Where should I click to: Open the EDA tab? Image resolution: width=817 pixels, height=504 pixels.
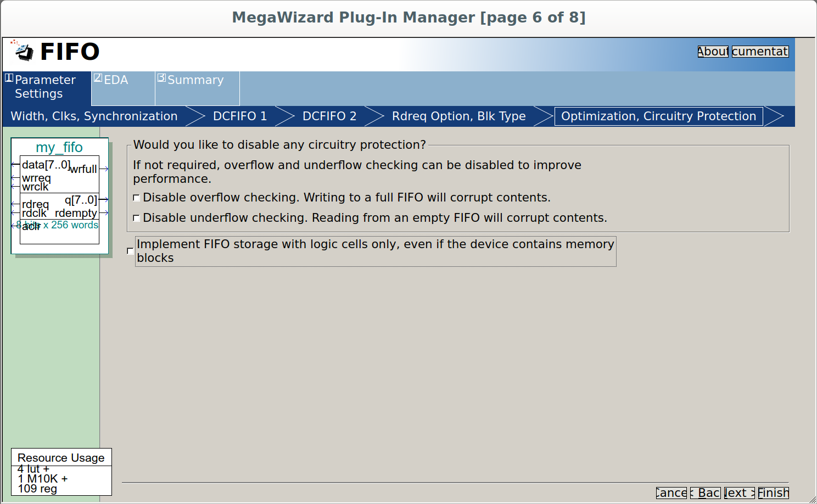tap(123, 88)
